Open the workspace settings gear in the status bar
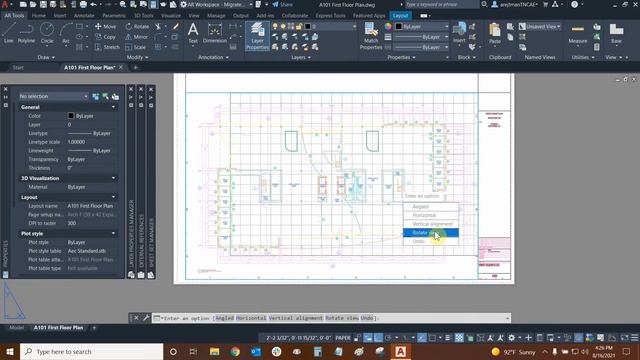Viewport: 640px width, 360px height. pos(511,338)
